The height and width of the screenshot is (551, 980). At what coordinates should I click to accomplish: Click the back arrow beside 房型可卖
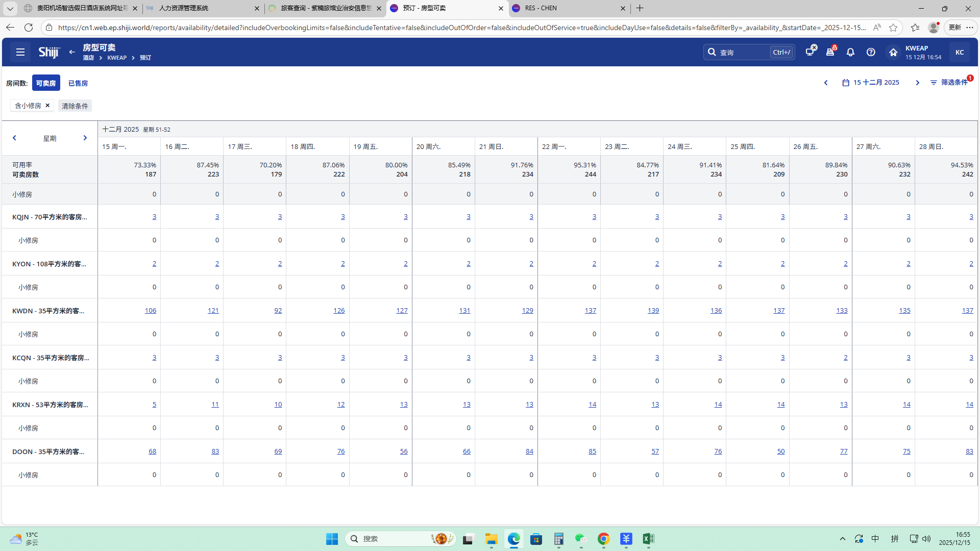point(72,52)
